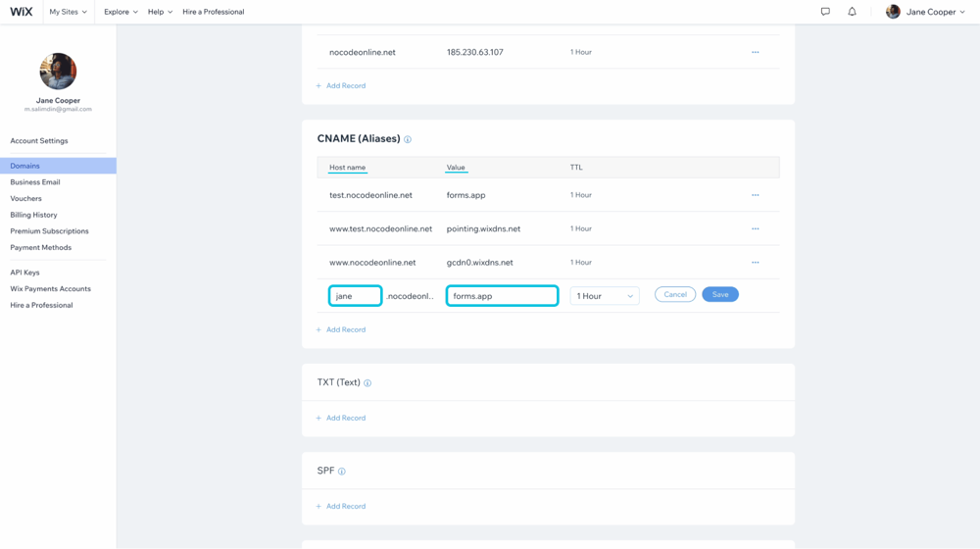This screenshot has width=980, height=549.
Task: Save the new CNAME record
Action: coord(720,294)
